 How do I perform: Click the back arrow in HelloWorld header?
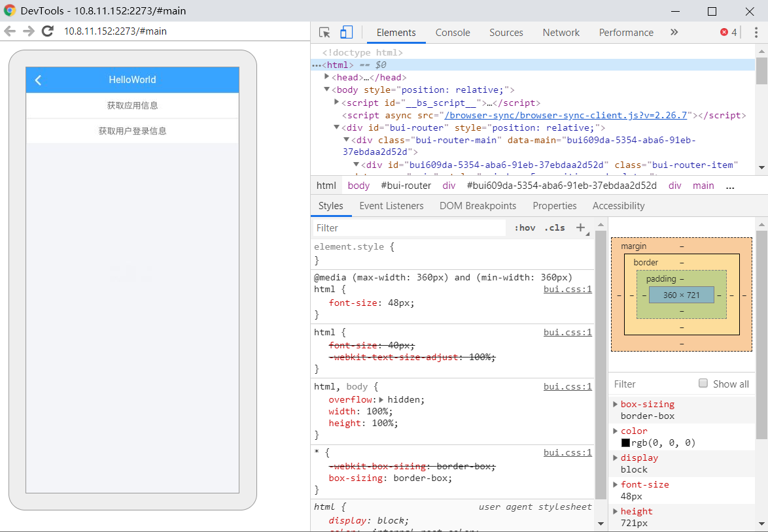pyautogui.click(x=38, y=80)
